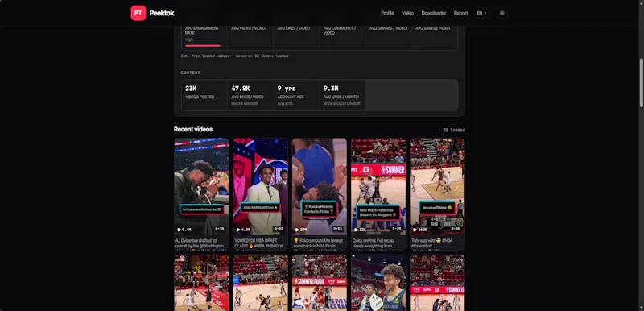
Task: Open the Insane Dime video thumbnail
Action: tap(437, 186)
